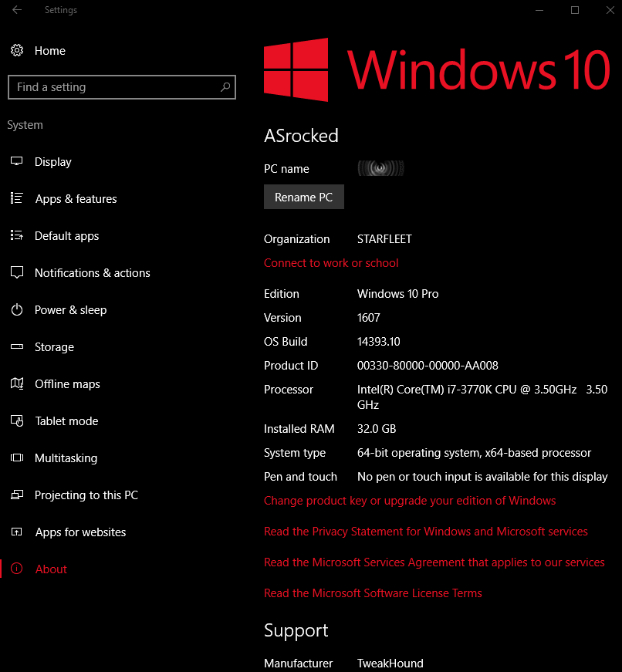This screenshot has width=622, height=672.
Task: Click the Power & sleep icon
Action: pyautogui.click(x=17, y=309)
